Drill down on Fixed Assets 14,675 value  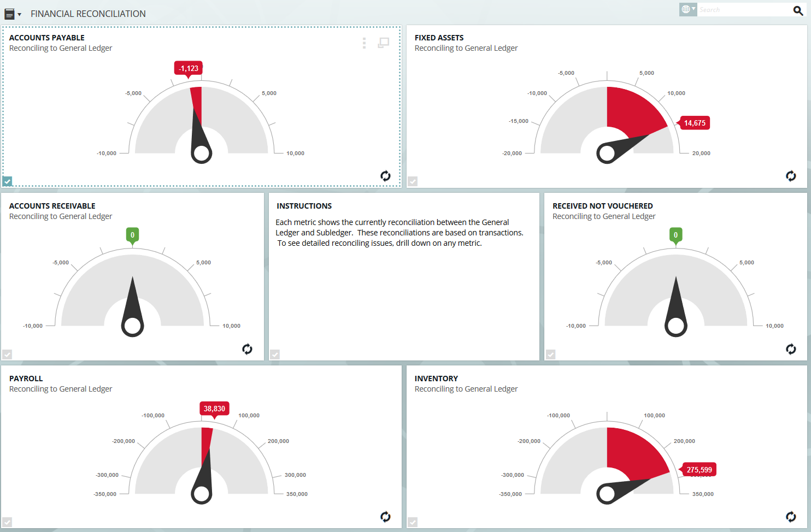pos(695,123)
